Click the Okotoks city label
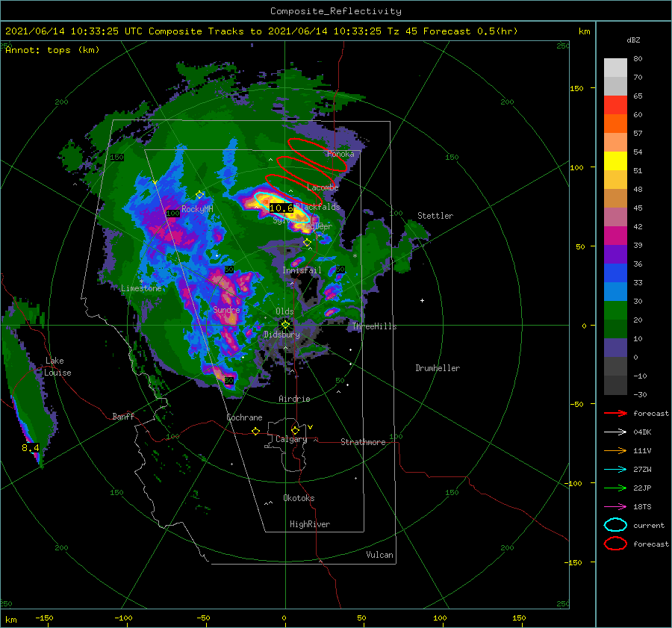This screenshot has width=672, height=628. 299,498
